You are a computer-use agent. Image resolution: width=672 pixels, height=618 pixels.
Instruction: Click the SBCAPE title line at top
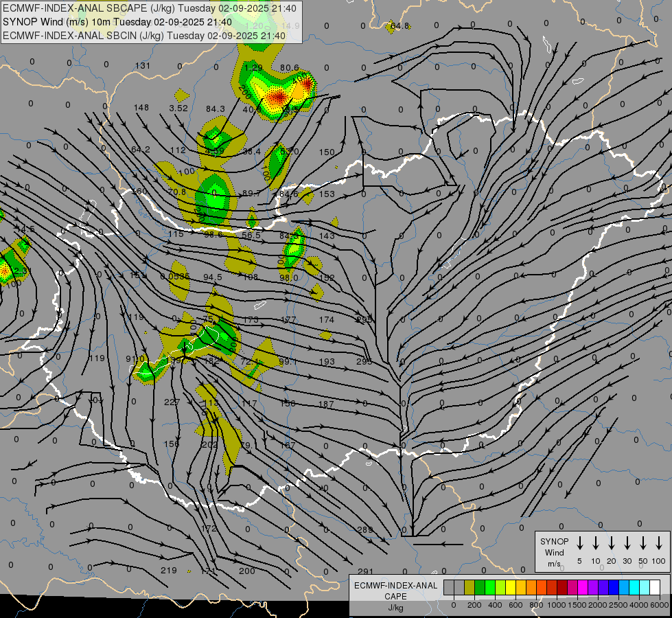[149, 8]
